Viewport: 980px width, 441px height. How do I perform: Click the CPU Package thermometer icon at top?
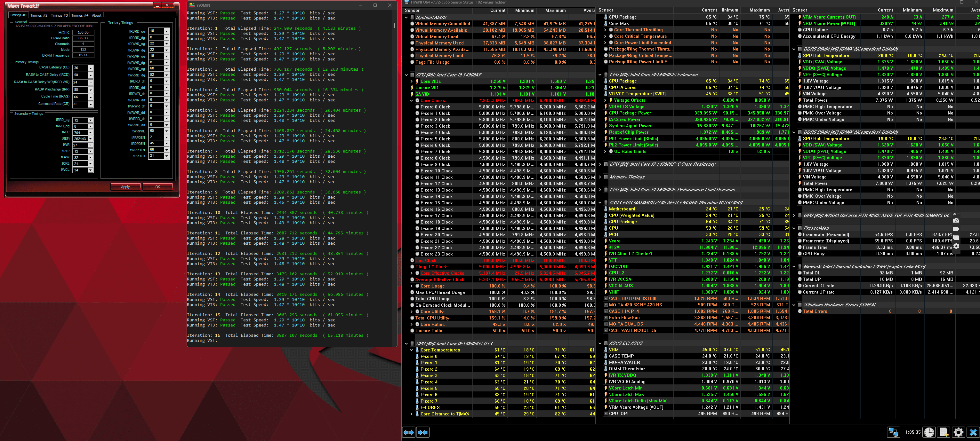click(606, 17)
